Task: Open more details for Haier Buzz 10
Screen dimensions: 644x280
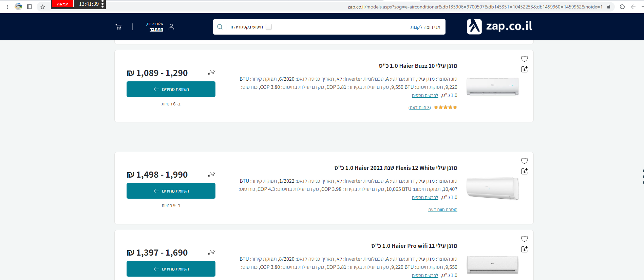Action: (425, 96)
